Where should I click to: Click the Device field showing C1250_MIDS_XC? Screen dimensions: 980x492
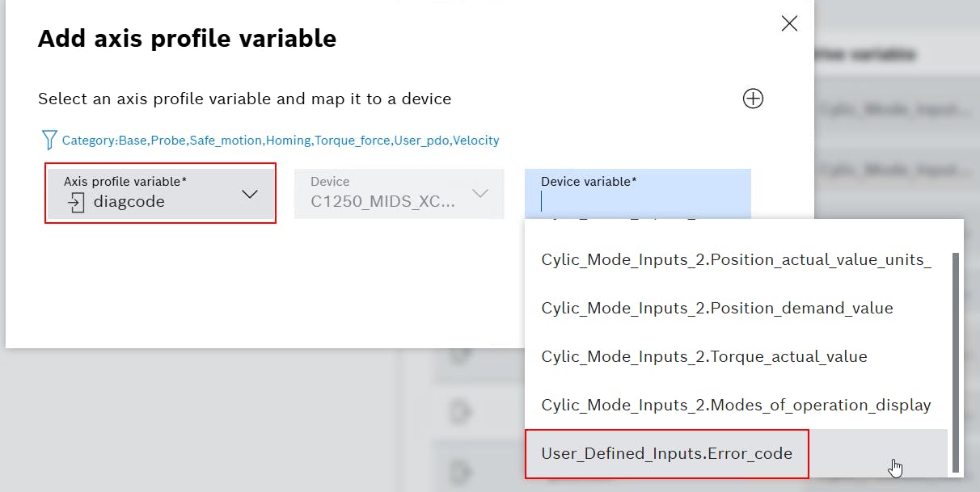point(382,194)
